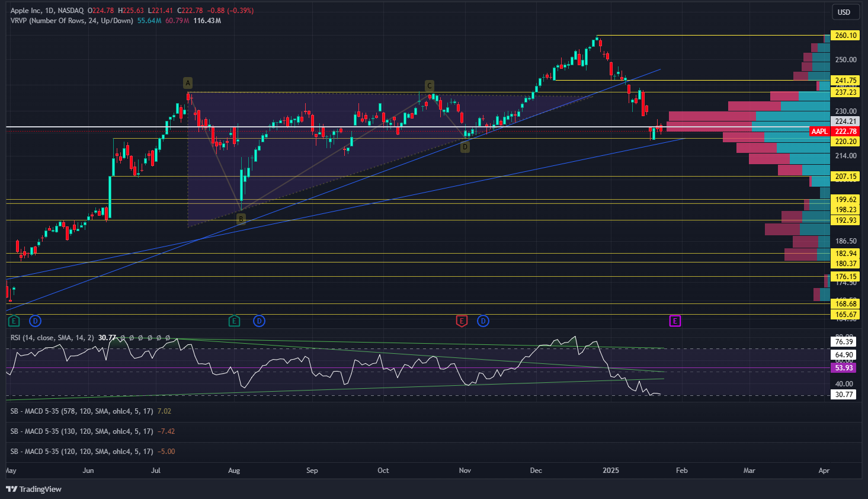Click the VRVP total volume 116.43M value
This screenshot has width=868, height=499.
pyautogui.click(x=207, y=21)
